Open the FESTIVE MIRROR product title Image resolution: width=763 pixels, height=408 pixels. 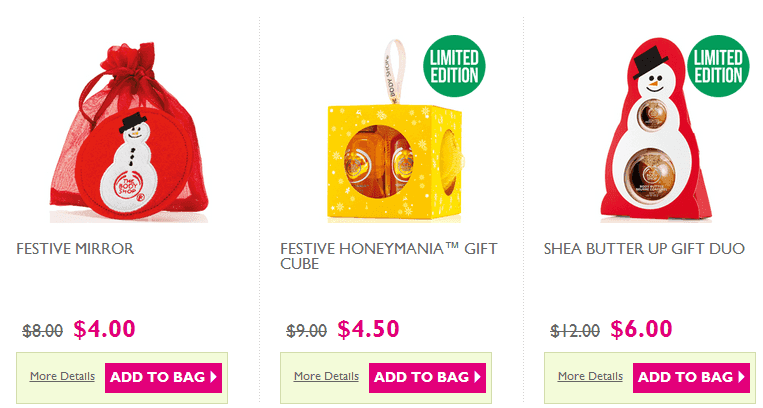pos(75,249)
